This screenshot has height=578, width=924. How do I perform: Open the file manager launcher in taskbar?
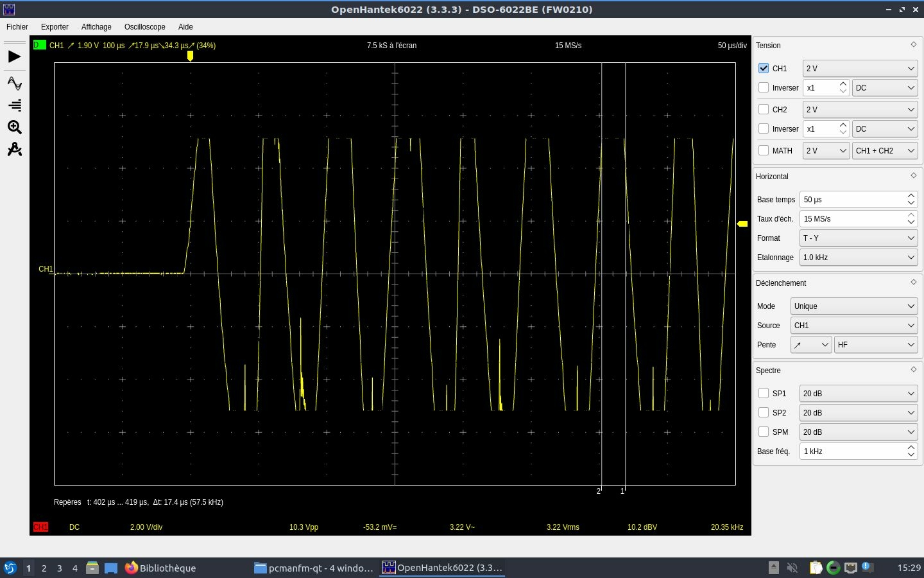tap(92, 568)
